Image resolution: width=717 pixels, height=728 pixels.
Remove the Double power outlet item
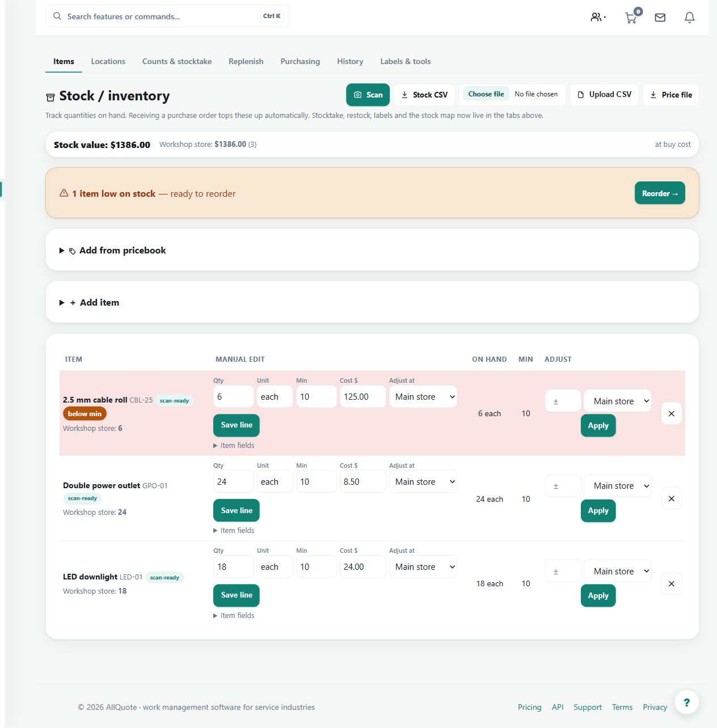pos(672,498)
